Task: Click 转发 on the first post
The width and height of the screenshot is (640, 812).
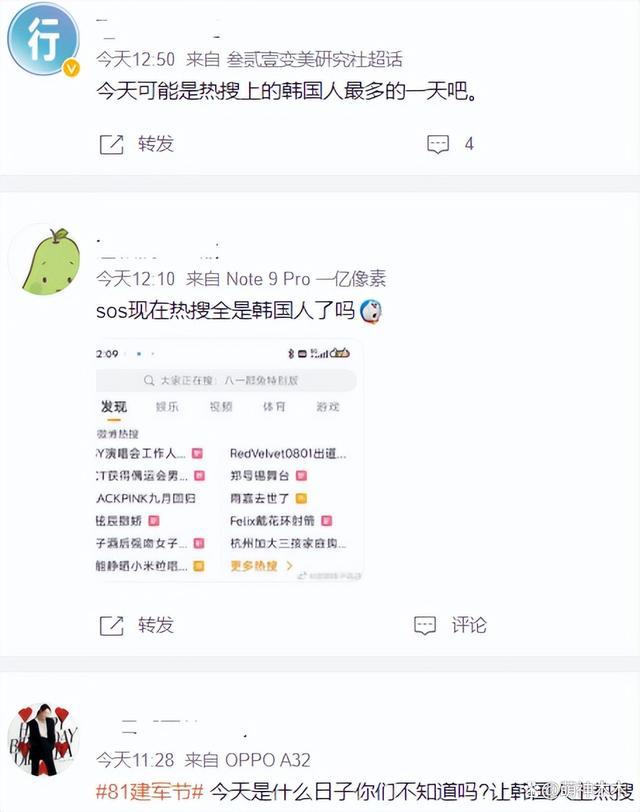Action: tap(155, 144)
